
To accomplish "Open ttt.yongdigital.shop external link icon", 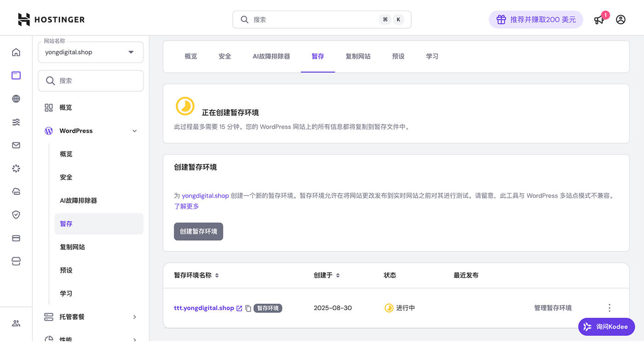I will pos(239,308).
